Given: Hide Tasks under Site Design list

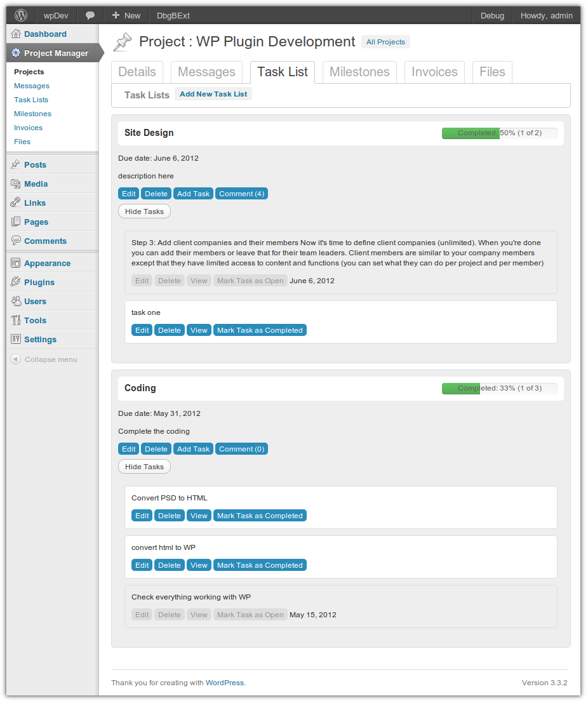Looking at the screenshot, I should 144,211.
